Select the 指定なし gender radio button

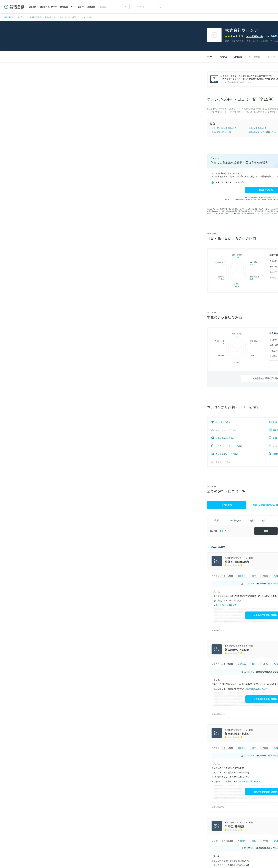(231, 521)
